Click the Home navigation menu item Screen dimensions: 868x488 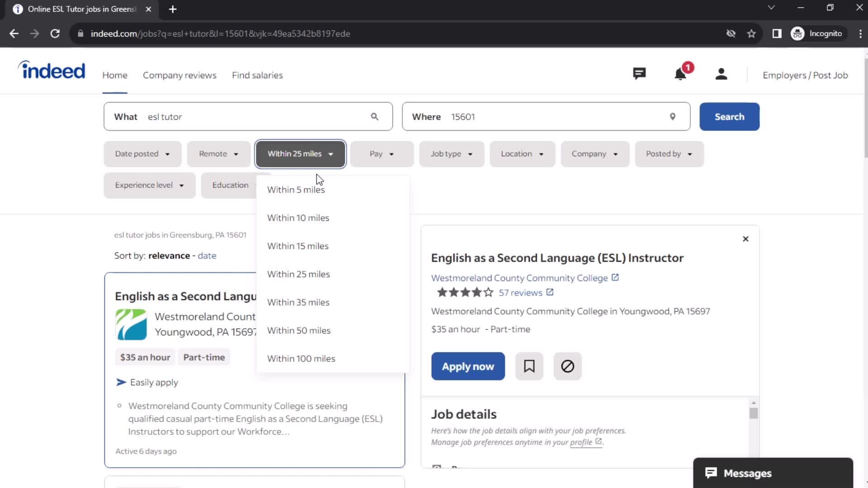[x=114, y=75]
